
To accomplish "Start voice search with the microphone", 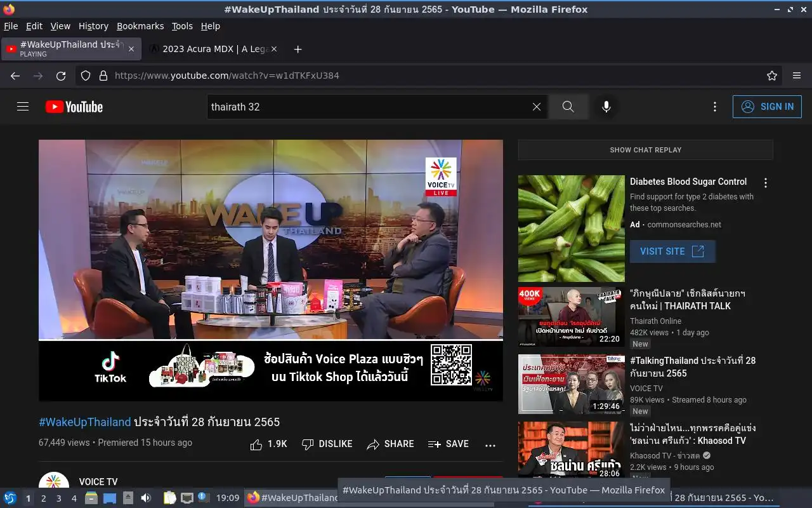I will click(x=606, y=107).
